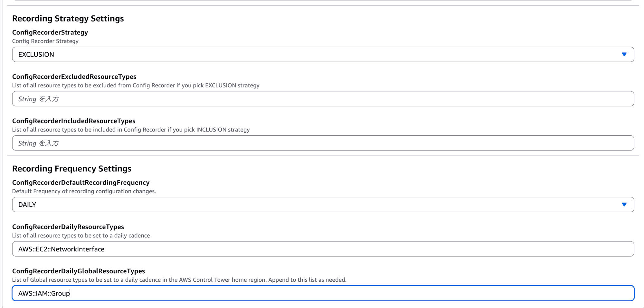This screenshot has width=644, height=308.
Task: Click the ConfigRecorderDailyResourceTypes label
Action: (68, 227)
